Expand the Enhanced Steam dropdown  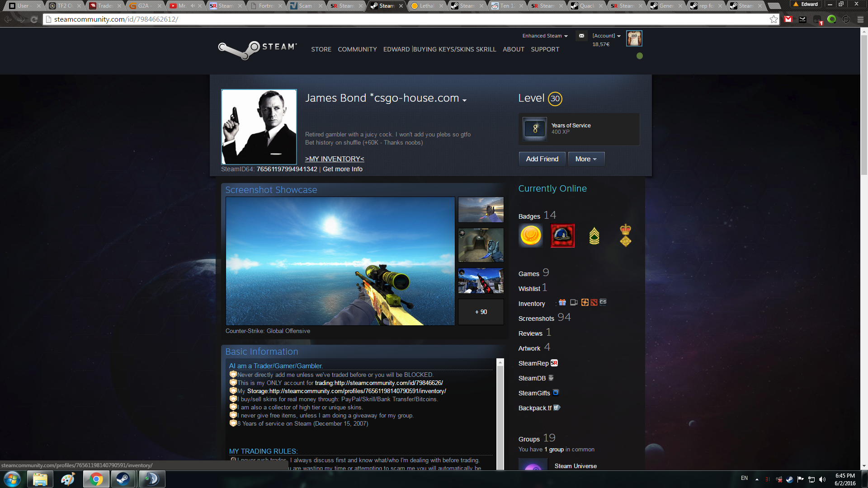click(x=545, y=36)
